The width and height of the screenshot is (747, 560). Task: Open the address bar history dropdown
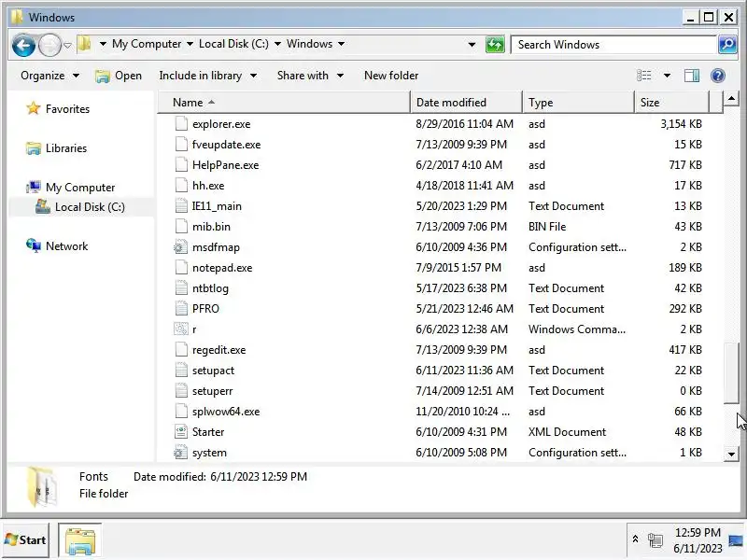tap(472, 45)
